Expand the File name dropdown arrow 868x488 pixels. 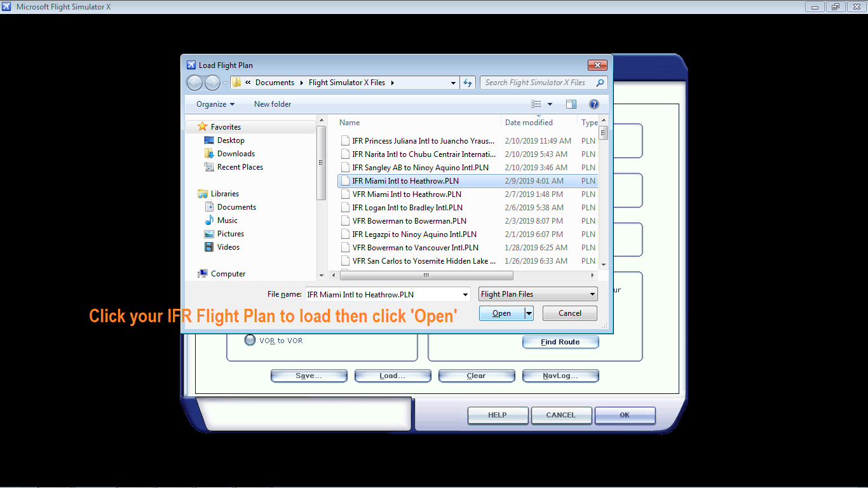point(465,294)
